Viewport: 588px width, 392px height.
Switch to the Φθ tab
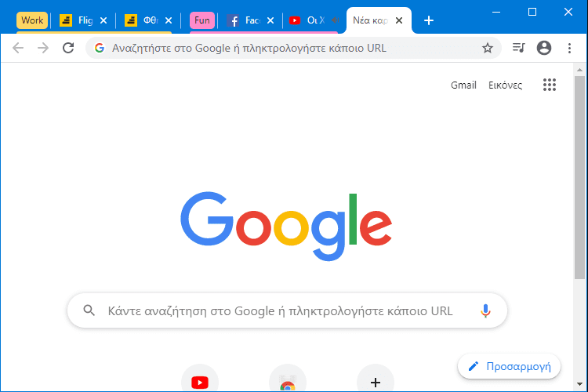[x=143, y=20]
